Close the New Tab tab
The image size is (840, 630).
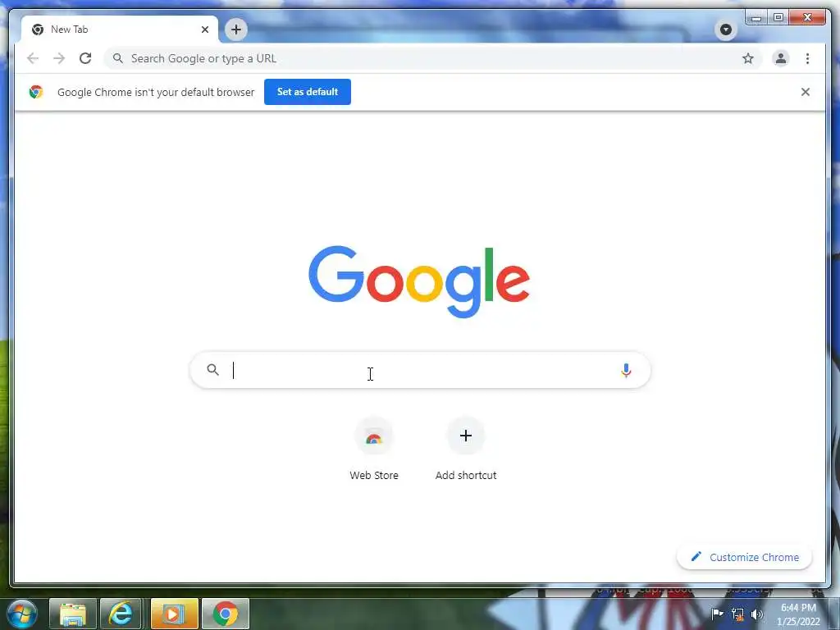click(x=204, y=30)
